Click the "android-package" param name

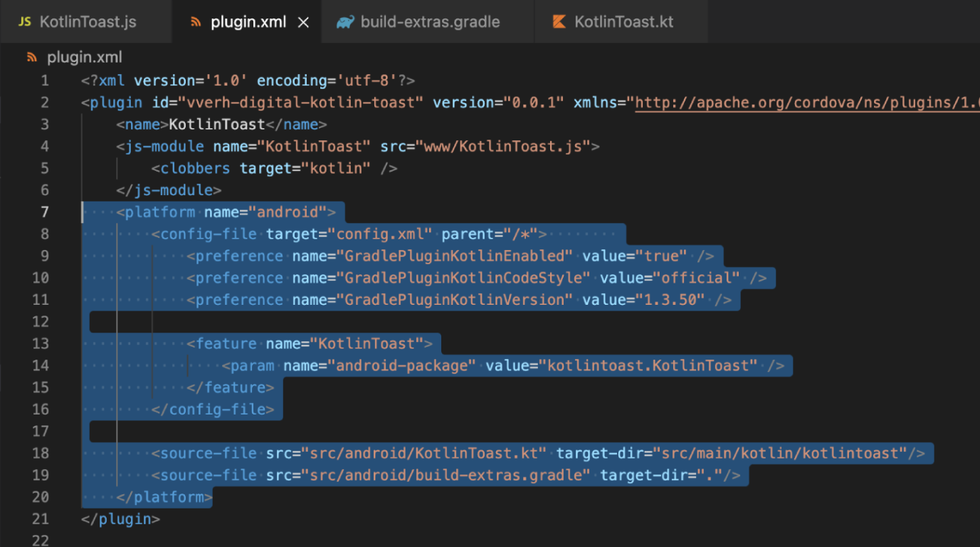coord(402,366)
